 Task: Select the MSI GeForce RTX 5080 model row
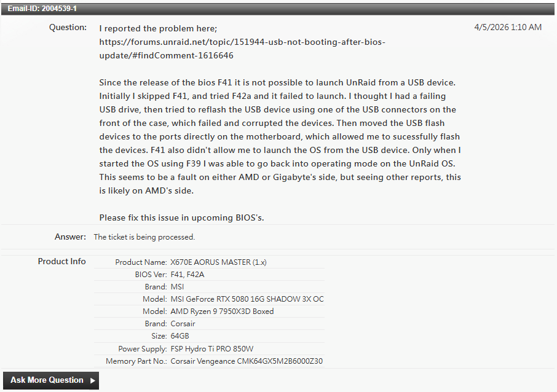coord(209,299)
